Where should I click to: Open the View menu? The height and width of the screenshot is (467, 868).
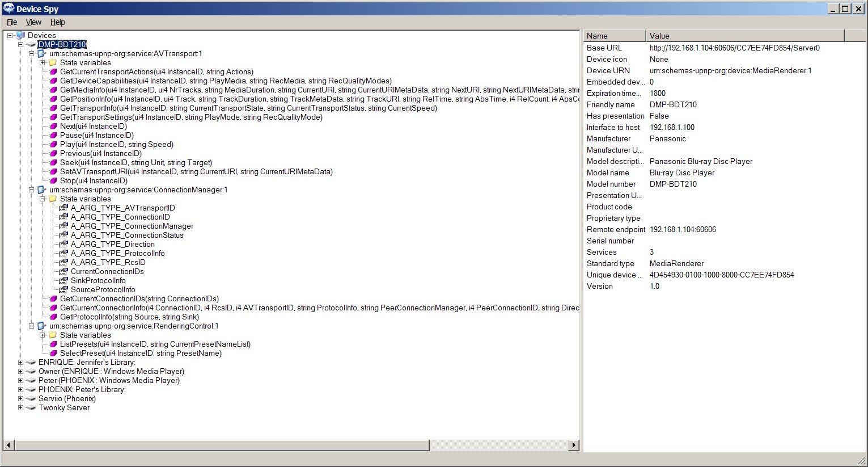tap(33, 22)
